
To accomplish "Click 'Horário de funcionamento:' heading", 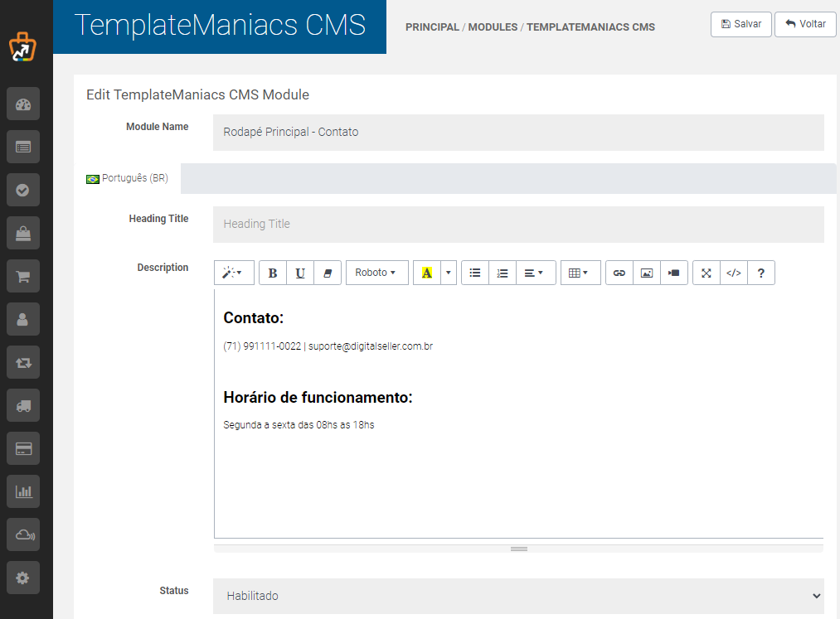I will tap(318, 397).
